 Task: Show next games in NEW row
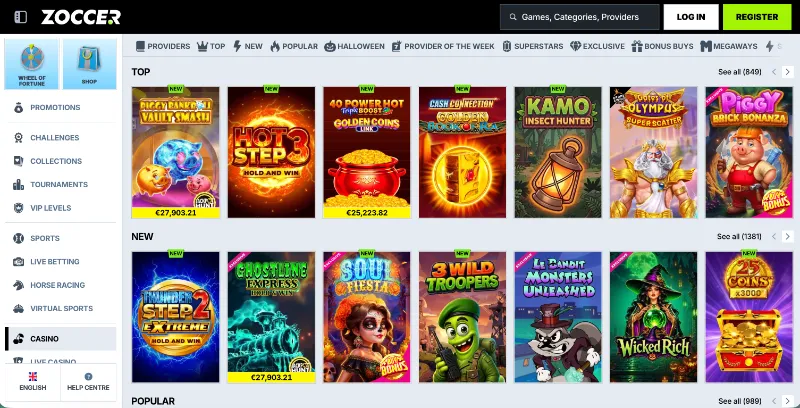point(787,237)
